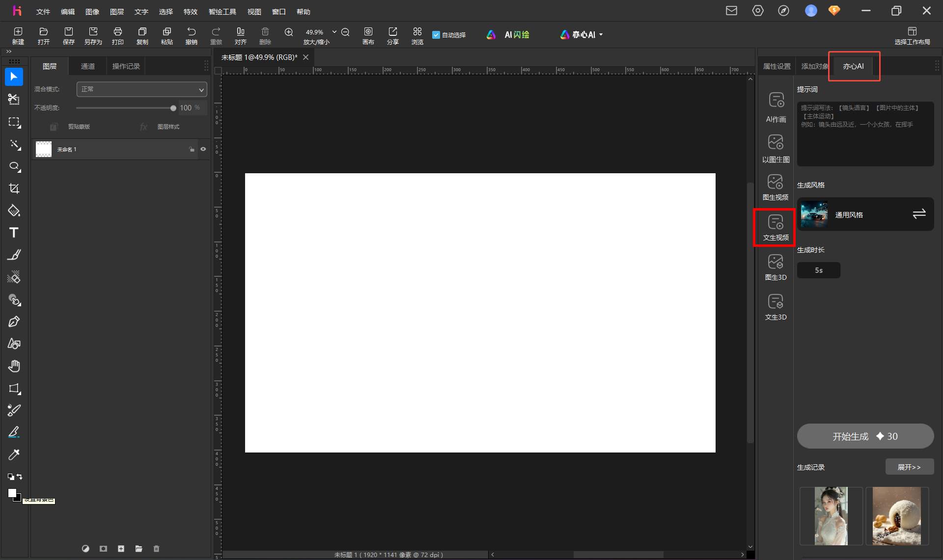Image resolution: width=943 pixels, height=560 pixels.
Task: Expand generation records with 展开>>
Action: (x=910, y=467)
